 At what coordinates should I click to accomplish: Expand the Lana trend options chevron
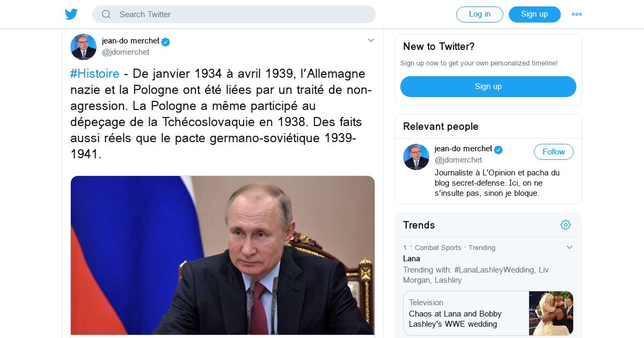(x=569, y=247)
